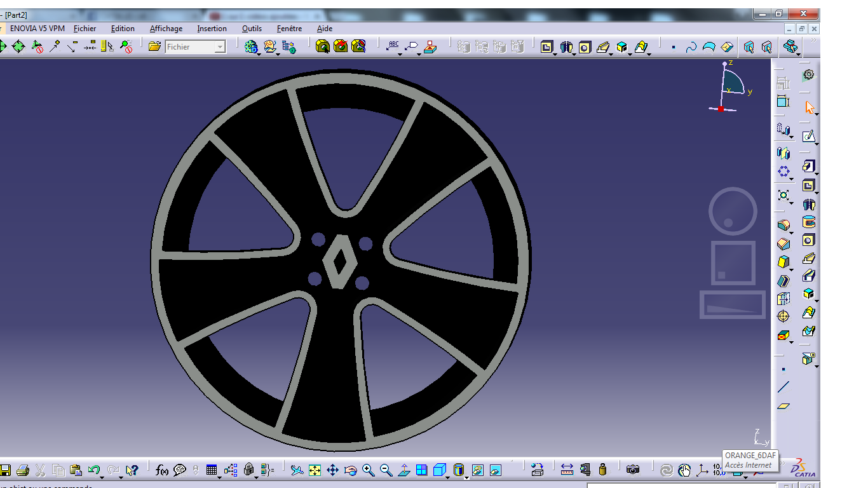Viewport: 868px width, 488px height.
Task: Click the Select arrow tool in right toolbar
Action: click(809, 107)
